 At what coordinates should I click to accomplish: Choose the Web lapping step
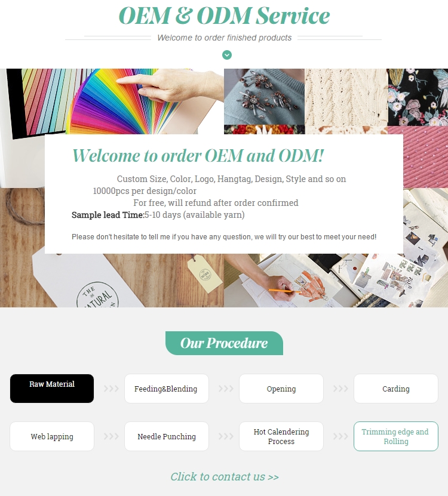[52, 436]
